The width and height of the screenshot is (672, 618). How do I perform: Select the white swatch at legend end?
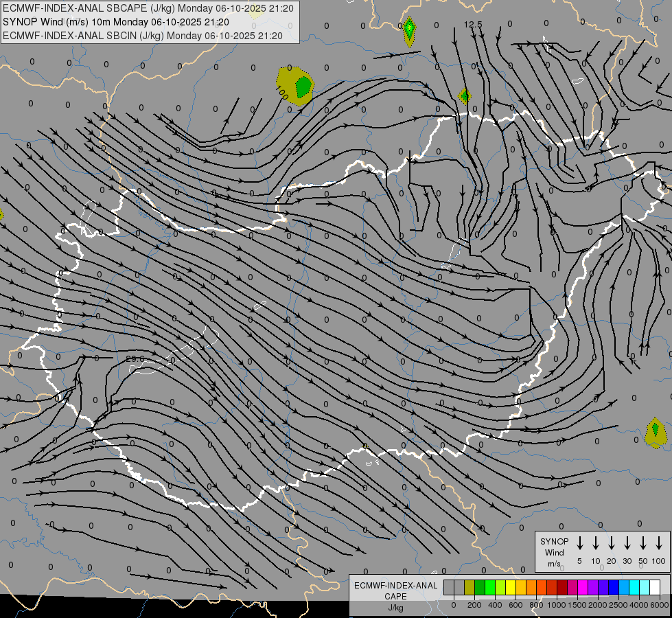click(x=654, y=587)
